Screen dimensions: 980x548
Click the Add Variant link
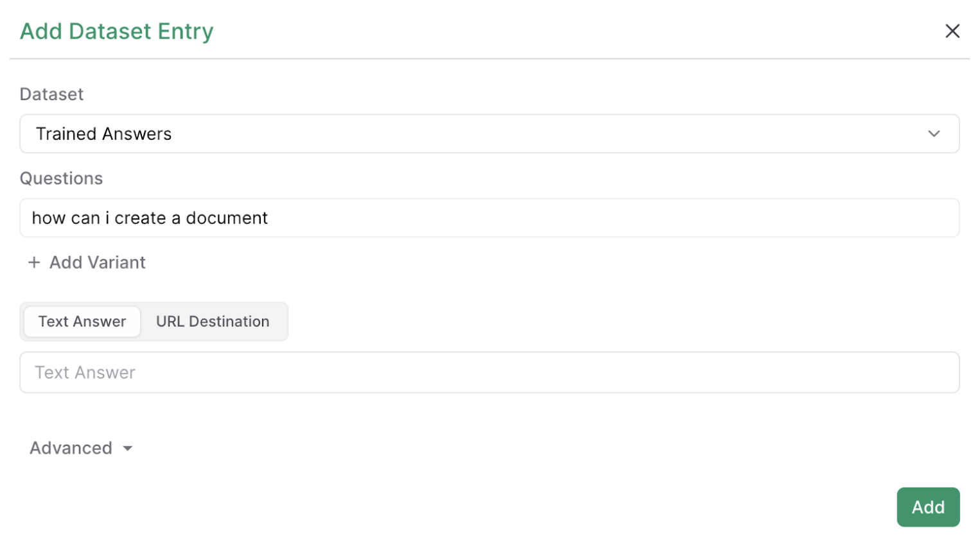(x=98, y=262)
